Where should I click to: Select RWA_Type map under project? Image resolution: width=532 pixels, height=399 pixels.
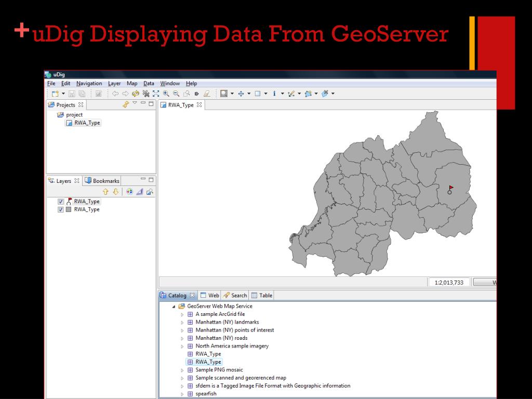83,123
